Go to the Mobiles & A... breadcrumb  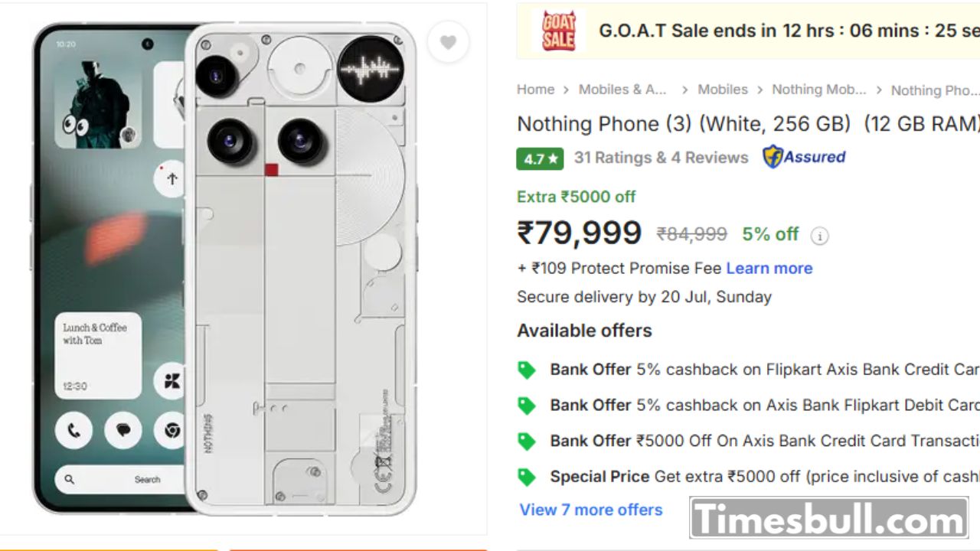click(x=622, y=90)
